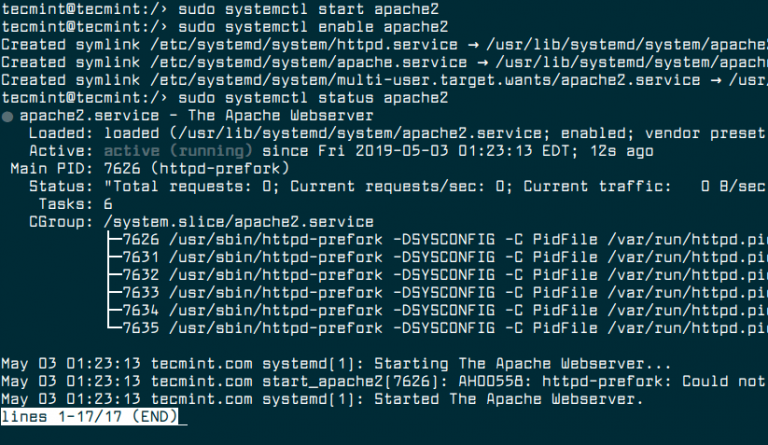This screenshot has width=768, height=445.
Task: Select process 7634 in the CGroup tree
Action: pyautogui.click(x=139, y=309)
